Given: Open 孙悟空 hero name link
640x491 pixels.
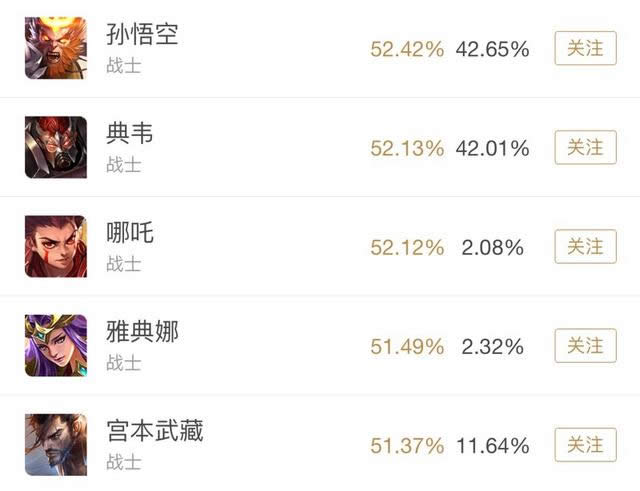Looking at the screenshot, I should click(x=141, y=34).
